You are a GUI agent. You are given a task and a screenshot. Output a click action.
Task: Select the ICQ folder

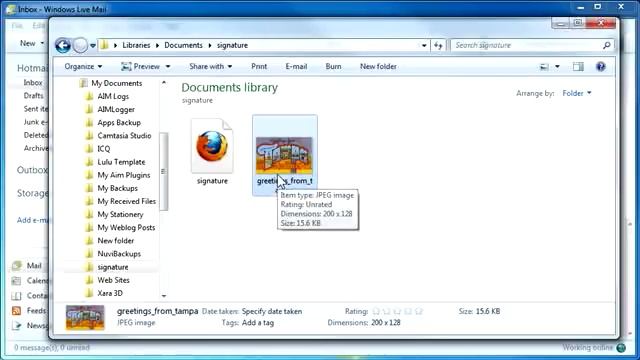coord(104,149)
